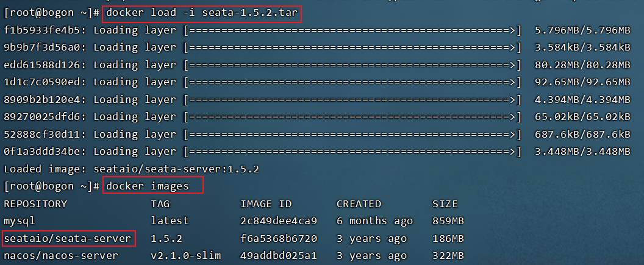The height and width of the screenshot is (265, 644).
Task: Click the prompt before 'docker images'
Action: (x=51, y=186)
